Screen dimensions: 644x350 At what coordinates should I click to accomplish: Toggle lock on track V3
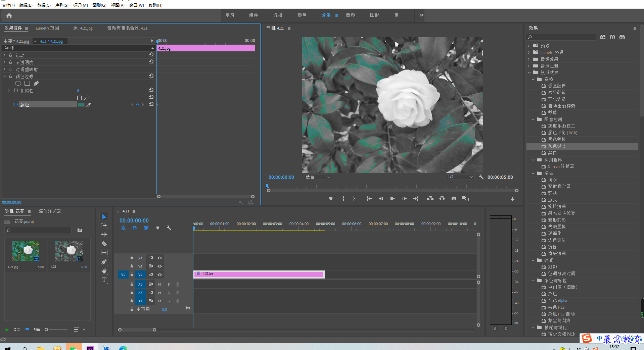pos(132,258)
